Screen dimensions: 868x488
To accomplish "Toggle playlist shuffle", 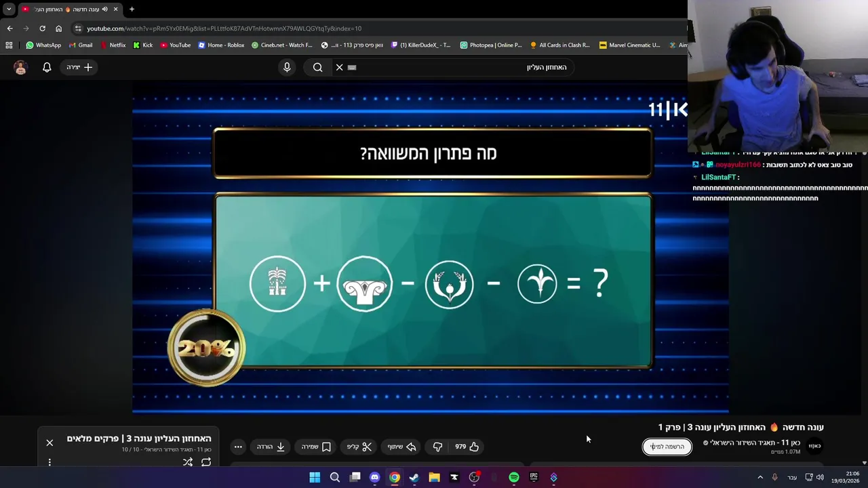I will [x=188, y=462].
